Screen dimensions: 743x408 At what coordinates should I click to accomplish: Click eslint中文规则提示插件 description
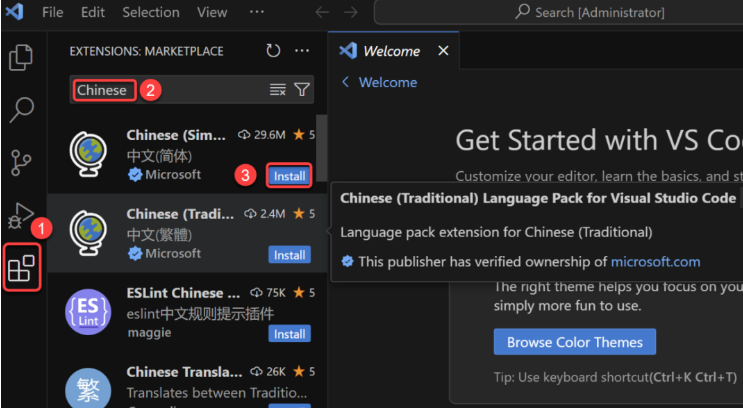(200, 314)
